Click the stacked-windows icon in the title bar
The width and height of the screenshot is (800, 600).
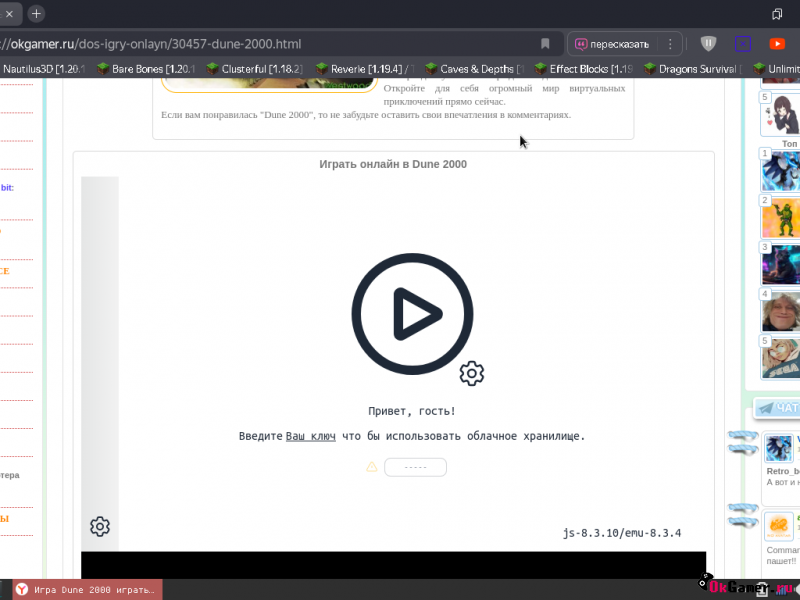pos(777,14)
